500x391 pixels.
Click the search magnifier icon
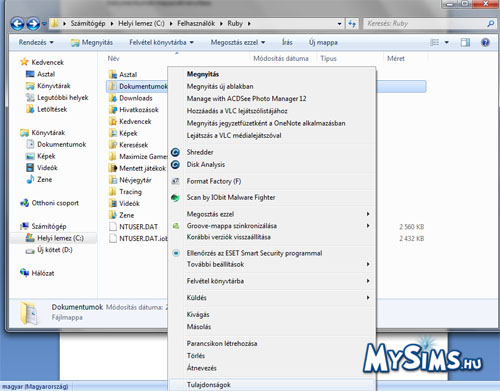pos(491,24)
